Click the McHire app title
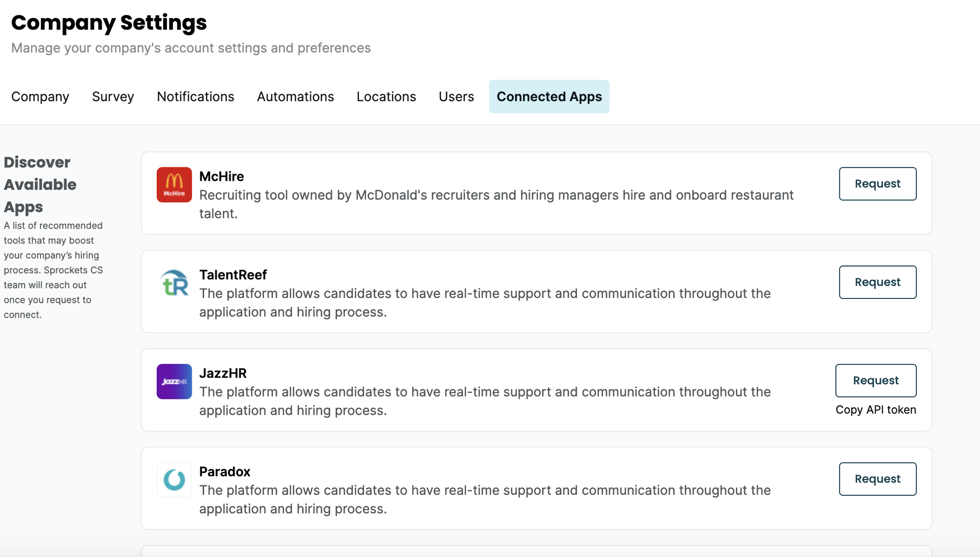 221,176
